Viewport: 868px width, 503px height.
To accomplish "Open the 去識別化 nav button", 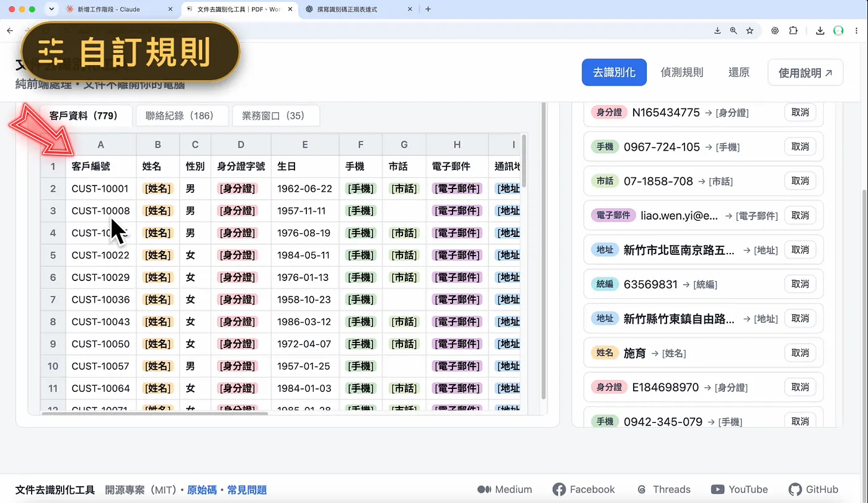I will pos(614,73).
